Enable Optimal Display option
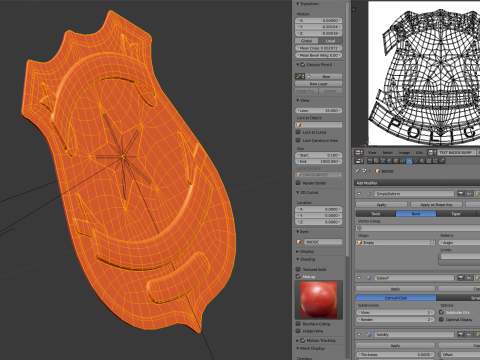The image size is (480, 360). 442,319
